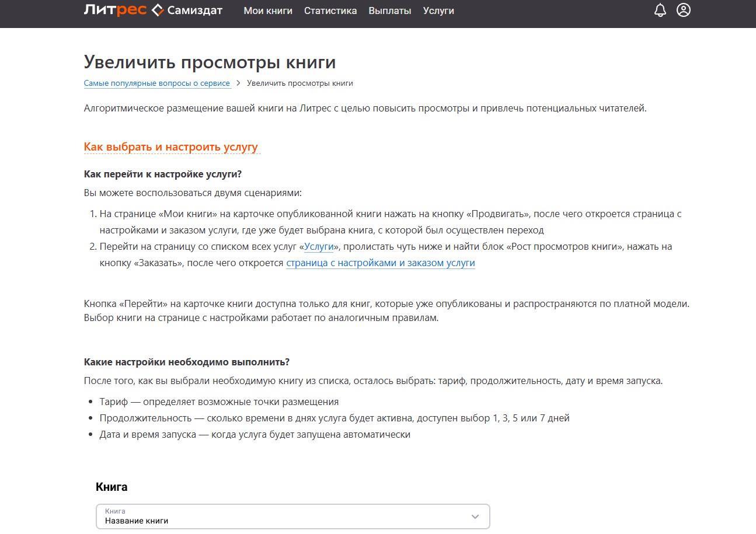This screenshot has height=534, width=756.
Task: Click the Литрес logo in the header
Action: 115,10
